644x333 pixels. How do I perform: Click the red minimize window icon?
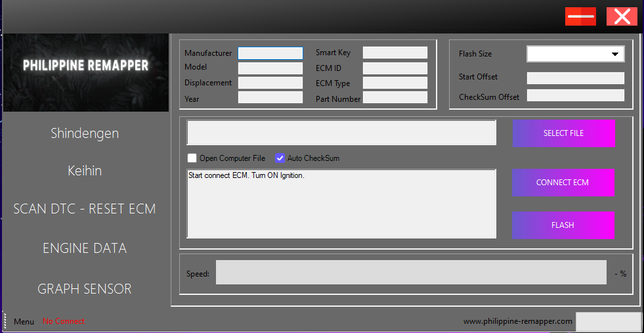pos(580,16)
